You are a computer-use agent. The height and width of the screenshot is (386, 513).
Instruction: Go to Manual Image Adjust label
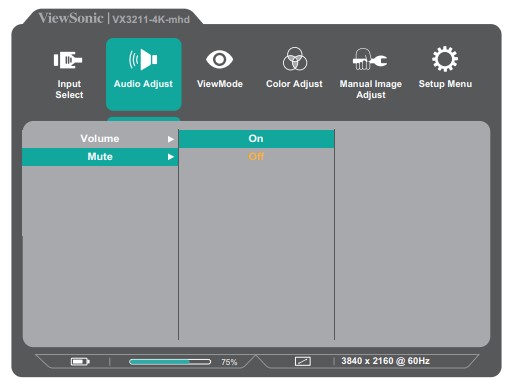(x=371, y=89)
